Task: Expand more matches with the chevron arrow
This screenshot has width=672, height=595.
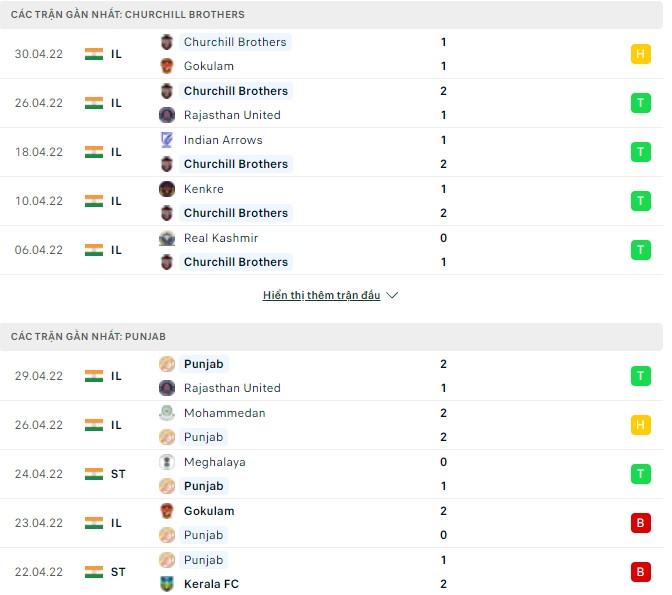Action: tap(392, 296)
